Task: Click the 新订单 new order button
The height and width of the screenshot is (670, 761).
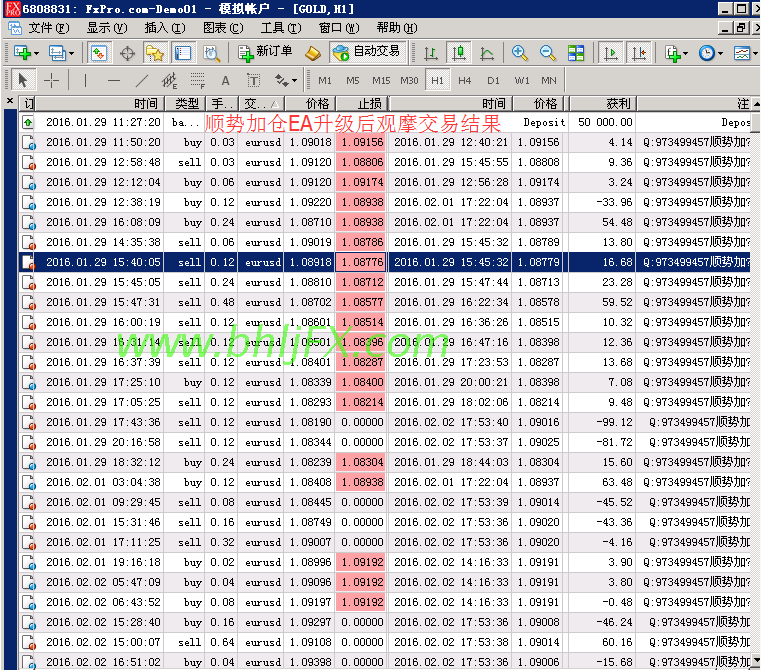Action: 265,52
